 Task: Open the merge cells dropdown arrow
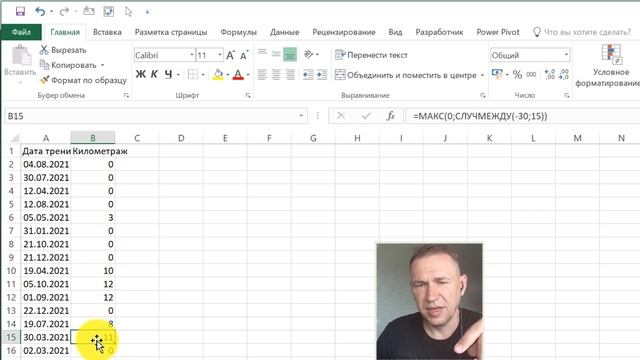[482, 75]
